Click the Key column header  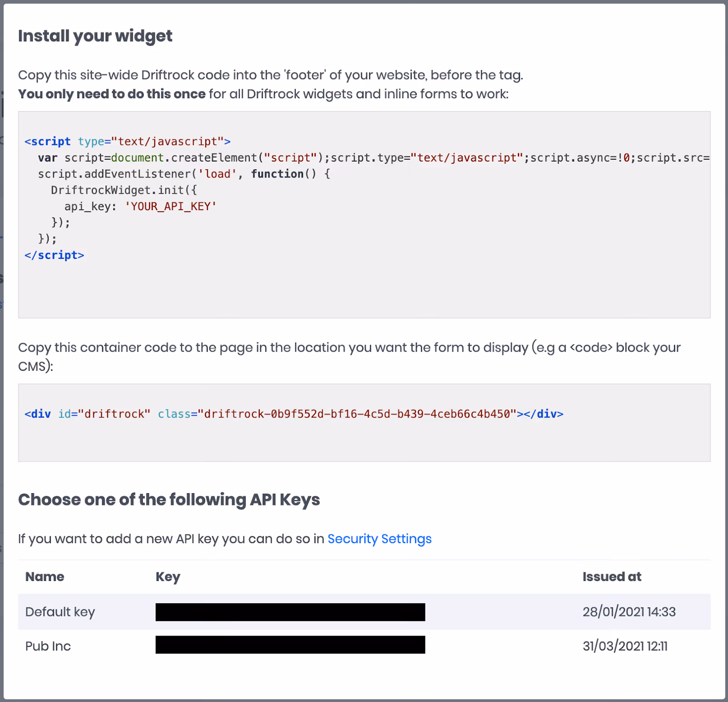168,577
